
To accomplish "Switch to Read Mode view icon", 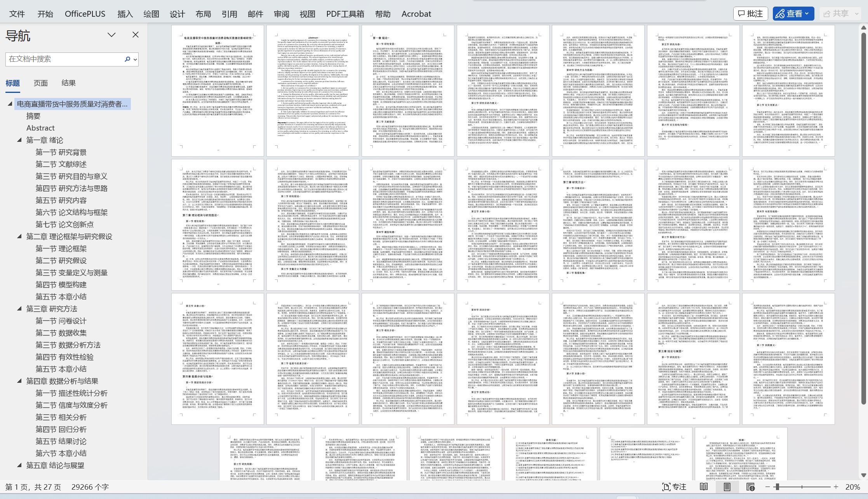I will click(x=704, y=487).
